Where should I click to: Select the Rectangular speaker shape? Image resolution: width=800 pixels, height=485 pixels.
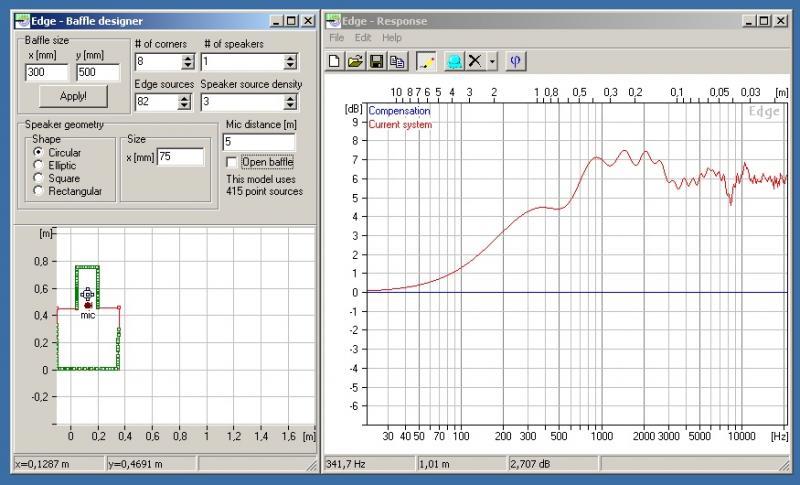[38, 191]
